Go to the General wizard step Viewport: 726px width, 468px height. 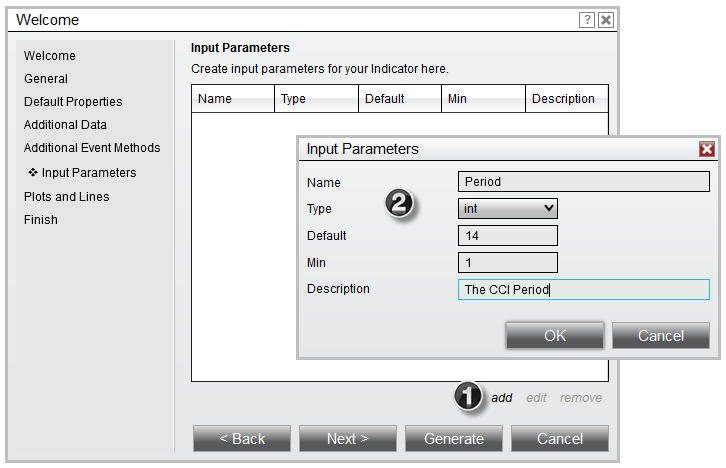click(46, 79)
